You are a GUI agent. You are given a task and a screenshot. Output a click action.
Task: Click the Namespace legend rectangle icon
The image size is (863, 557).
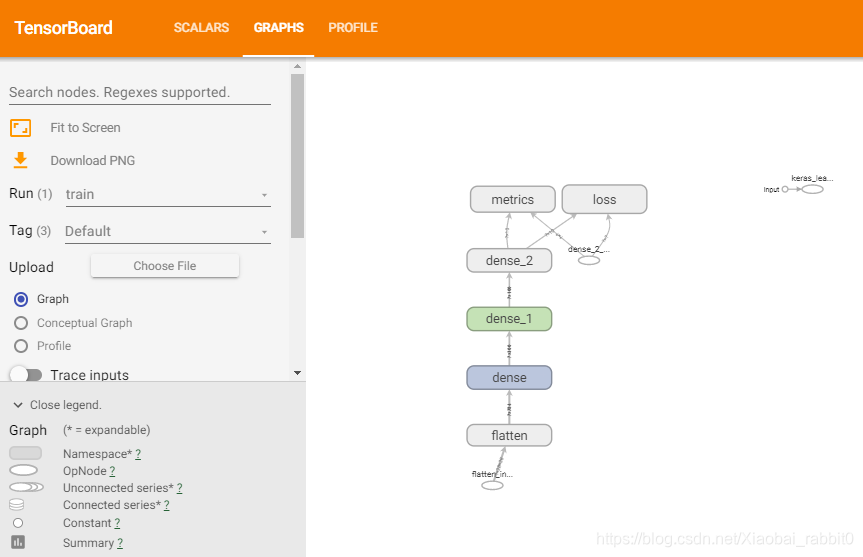coord(25,453)
